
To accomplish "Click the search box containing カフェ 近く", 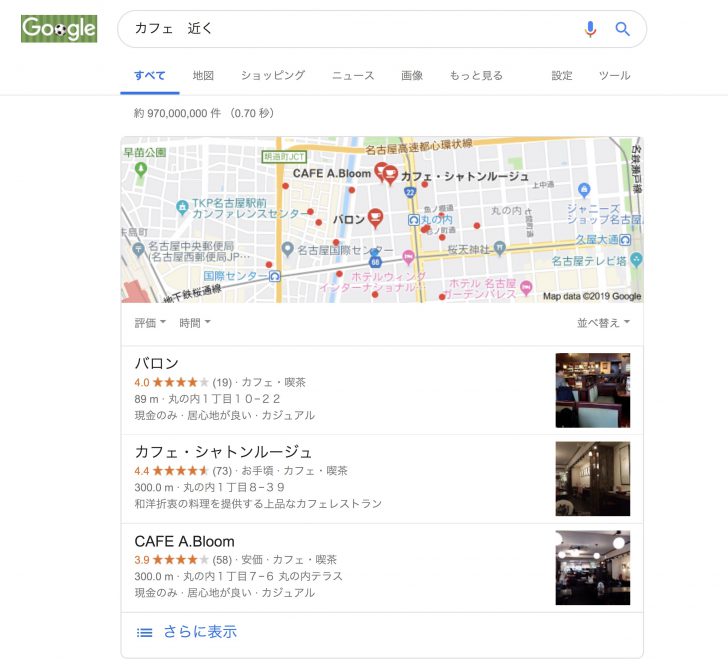I will [350, 29].
